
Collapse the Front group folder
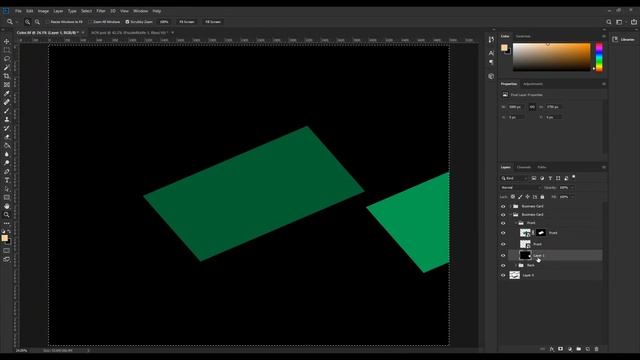516,223
